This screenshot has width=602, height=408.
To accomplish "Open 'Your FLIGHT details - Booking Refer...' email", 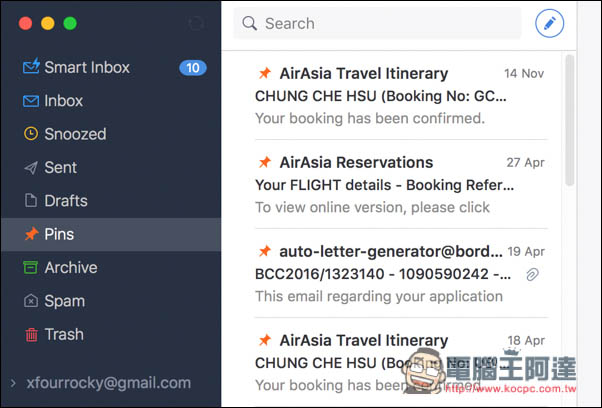I will pos(384,185).
